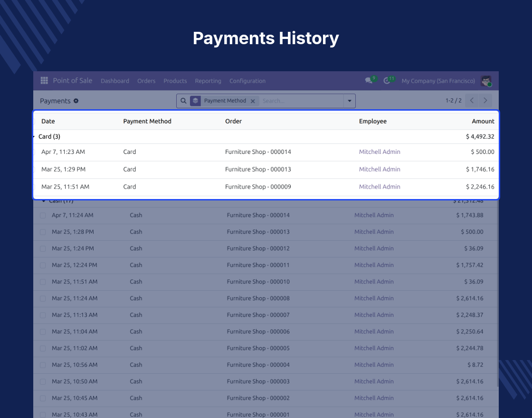Screen dimensions: 532x418
Task: Sort by the Date column header
Action: point(48,121)
